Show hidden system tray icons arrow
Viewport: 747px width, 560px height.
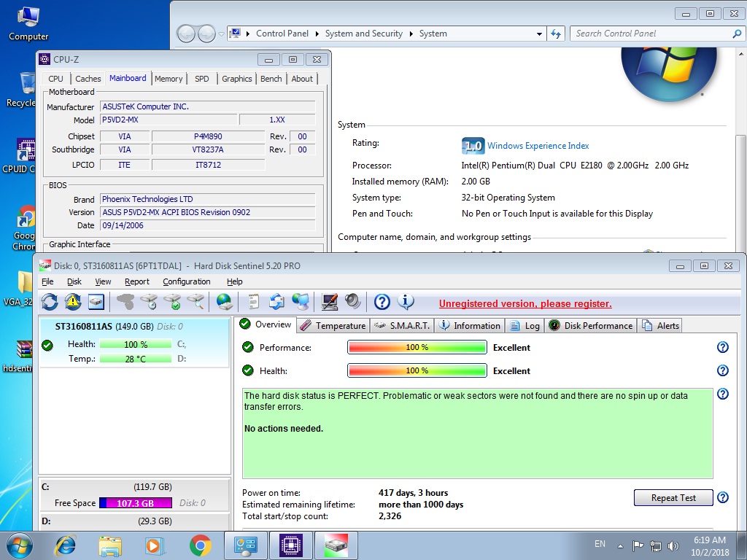tap(620, 545)
